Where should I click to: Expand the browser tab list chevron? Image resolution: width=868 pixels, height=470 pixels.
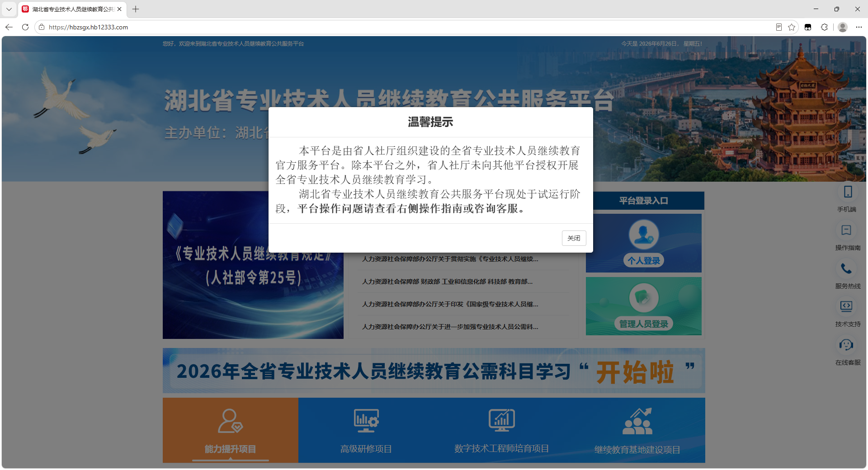point(9,9)
